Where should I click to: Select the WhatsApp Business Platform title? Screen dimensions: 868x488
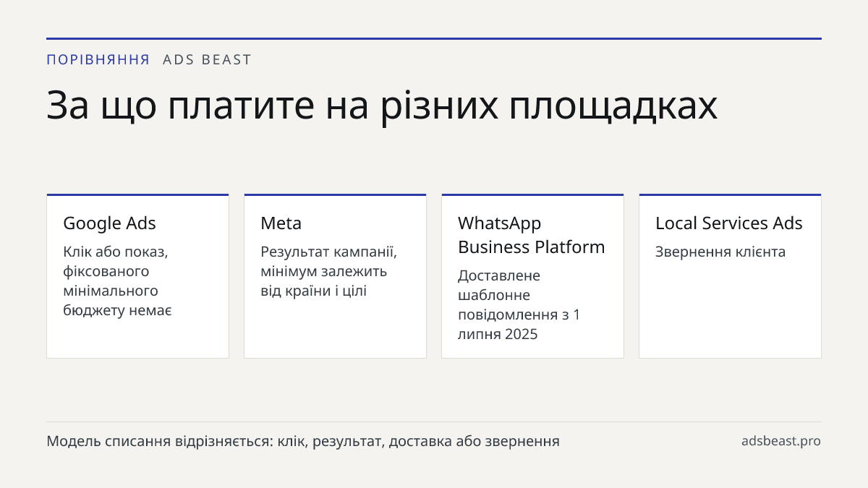tap(532, 235)
